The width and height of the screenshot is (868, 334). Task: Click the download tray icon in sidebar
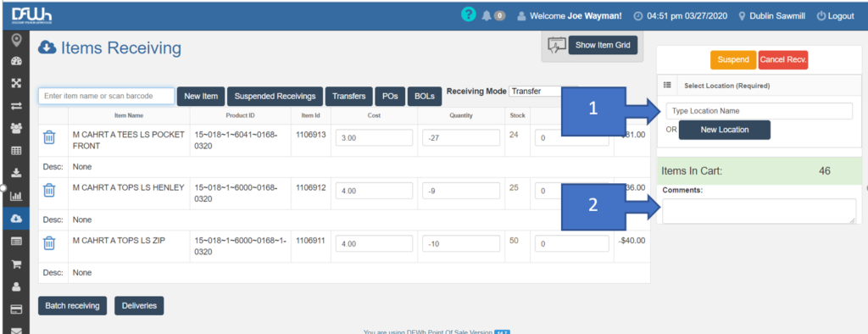(16, 173)
